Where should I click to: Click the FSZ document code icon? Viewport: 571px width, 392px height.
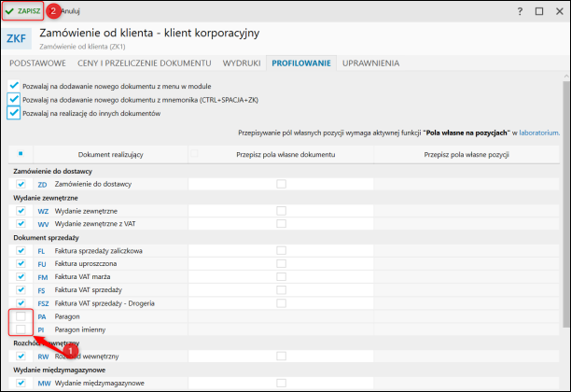pyautogui.click(x=43, y=304)
